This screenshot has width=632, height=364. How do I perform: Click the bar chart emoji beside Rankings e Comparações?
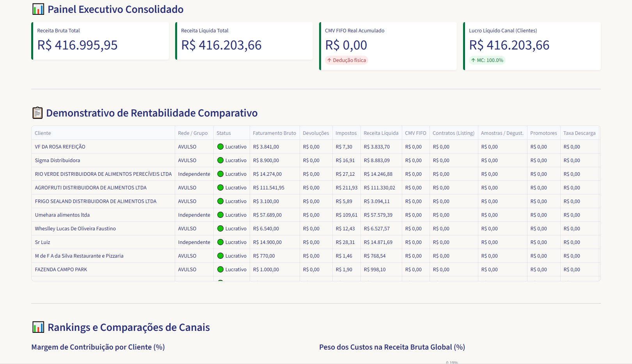tap(38, 327)
